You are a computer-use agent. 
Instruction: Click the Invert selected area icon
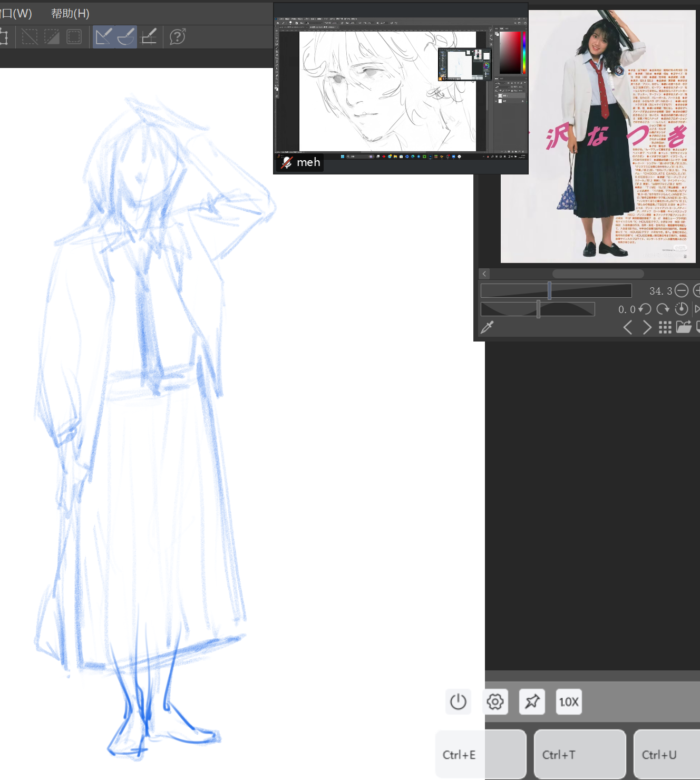(x=52, y=37)
